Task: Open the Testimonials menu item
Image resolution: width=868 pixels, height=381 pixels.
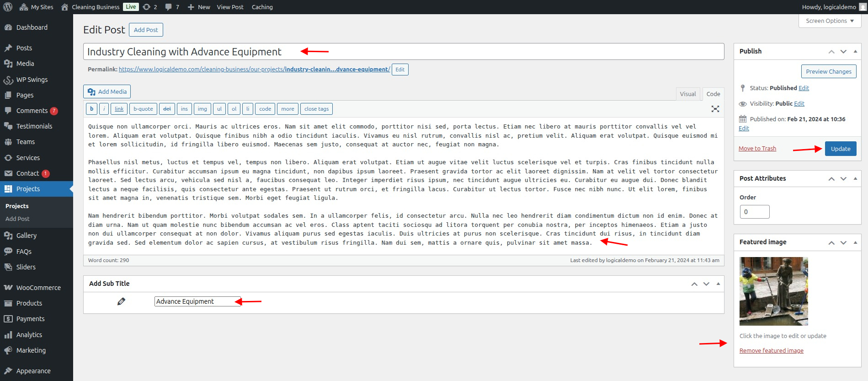Action: pyautogui.click(x=34, y=126)
